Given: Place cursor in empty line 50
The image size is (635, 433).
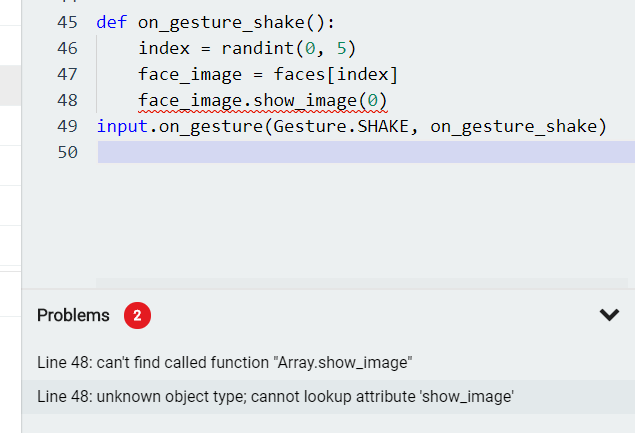Looking at the screenshot, I should [366, 152].
